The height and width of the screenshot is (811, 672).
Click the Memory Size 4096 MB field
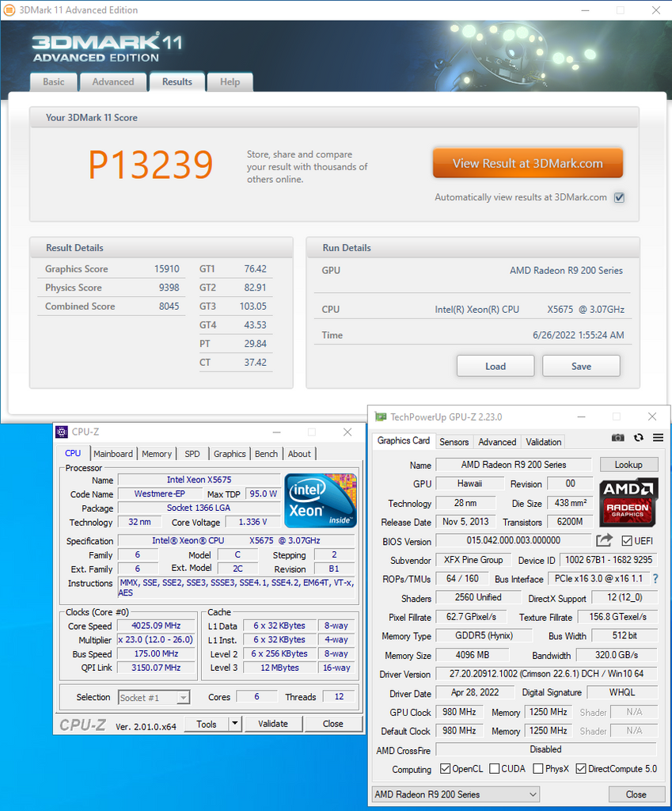click(x=472, y=655)
